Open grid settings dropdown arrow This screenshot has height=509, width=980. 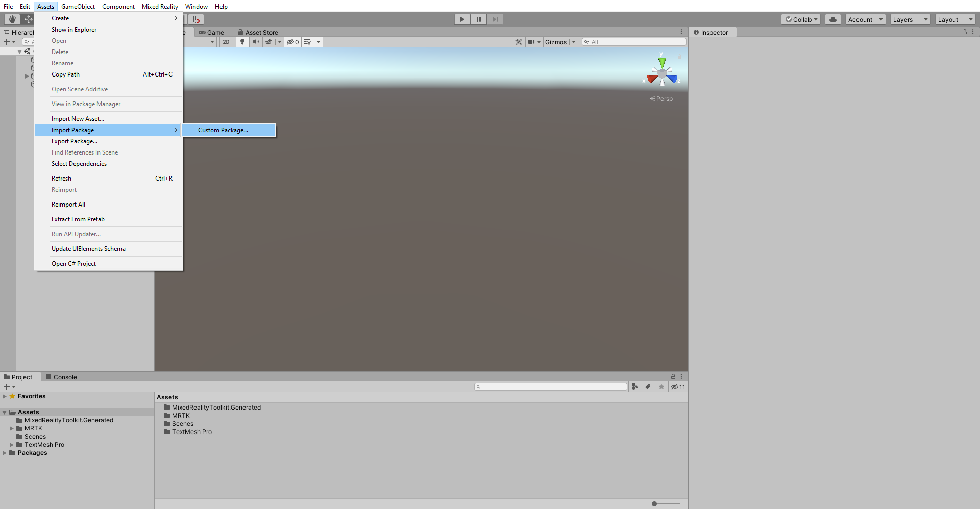tap(318, 42)
